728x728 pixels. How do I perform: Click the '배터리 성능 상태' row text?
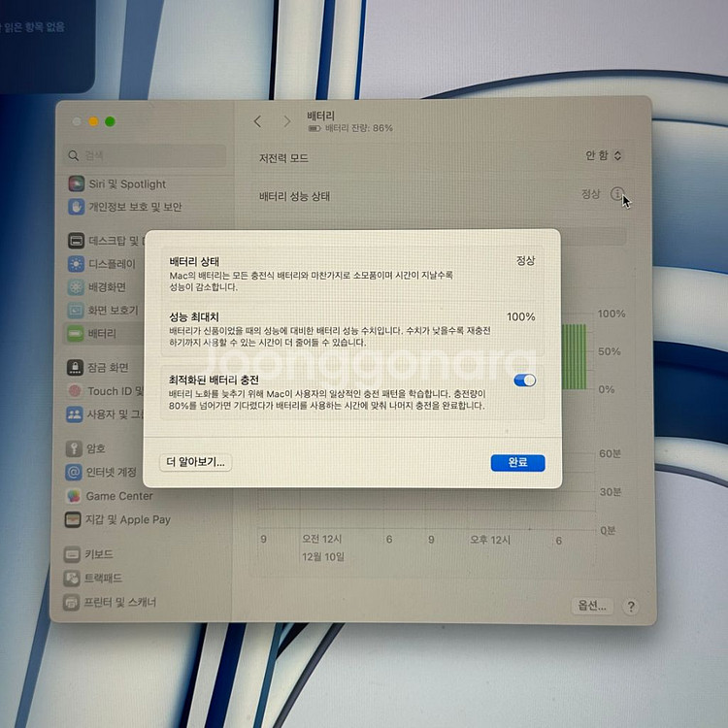pos(294,196)
